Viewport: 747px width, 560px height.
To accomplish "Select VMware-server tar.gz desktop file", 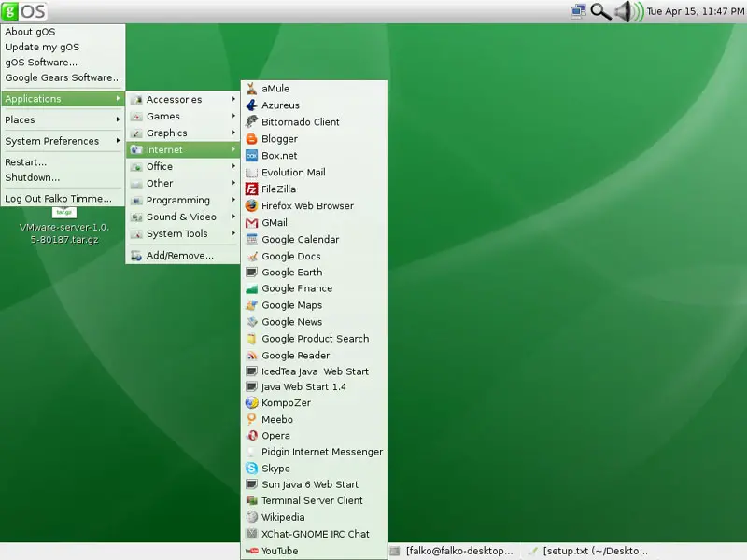I will pos(64,227).
